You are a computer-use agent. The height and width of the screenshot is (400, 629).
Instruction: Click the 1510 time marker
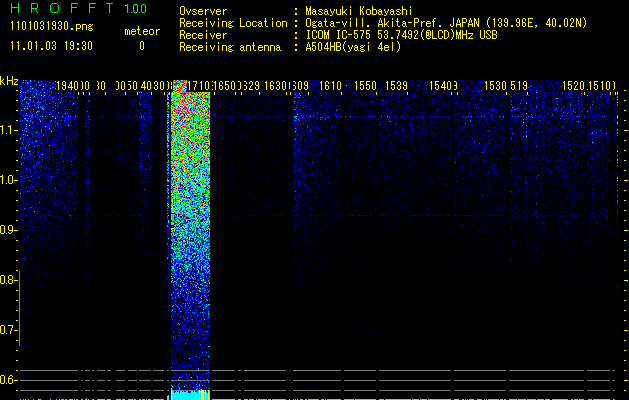(x=600, y=86)
